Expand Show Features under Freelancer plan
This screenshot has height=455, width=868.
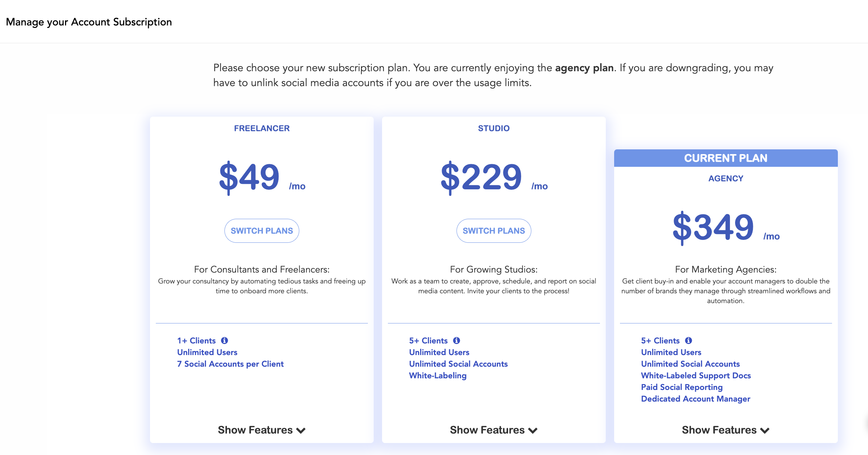click(261, 430)
